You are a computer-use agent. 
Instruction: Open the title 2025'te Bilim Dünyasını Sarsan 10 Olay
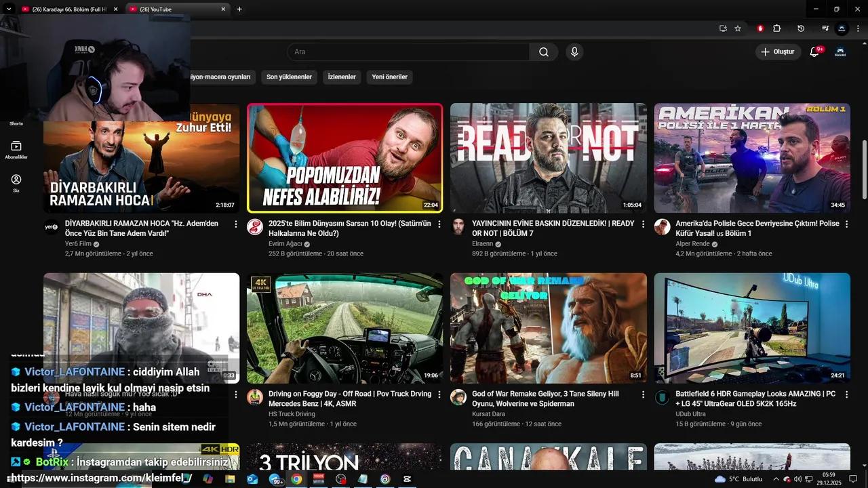click(x=349, y=228)
